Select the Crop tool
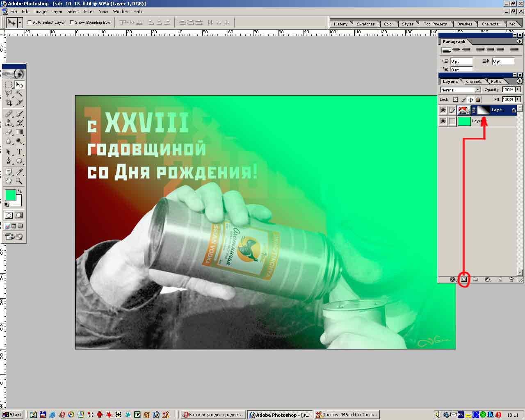 9,103
